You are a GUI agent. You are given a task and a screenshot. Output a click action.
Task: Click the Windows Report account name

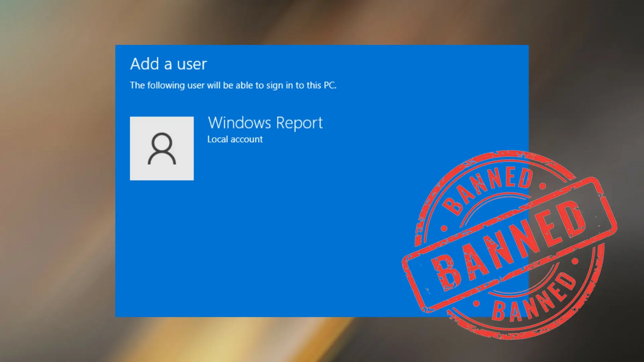coord(265,123)
